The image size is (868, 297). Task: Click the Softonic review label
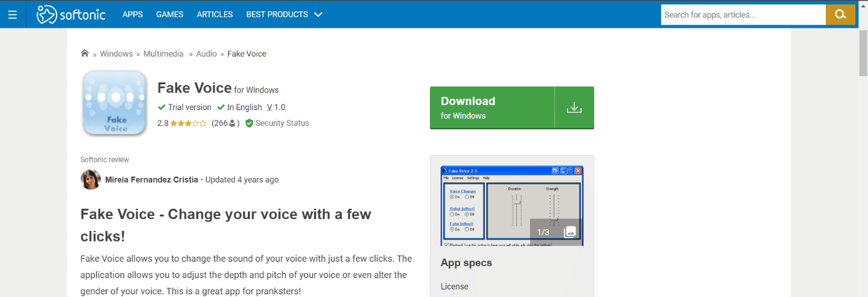tap(105, 159)
